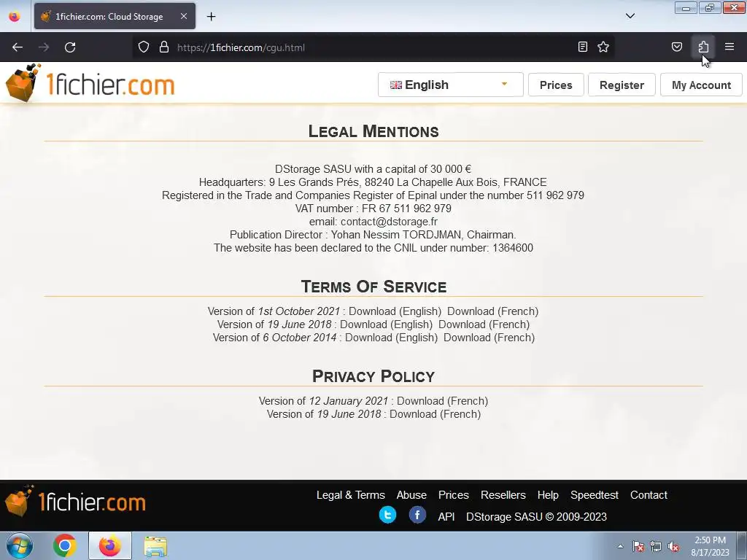747x560 pixels.
Task: Open a new tab with plus button
Action: click(211, 17)
